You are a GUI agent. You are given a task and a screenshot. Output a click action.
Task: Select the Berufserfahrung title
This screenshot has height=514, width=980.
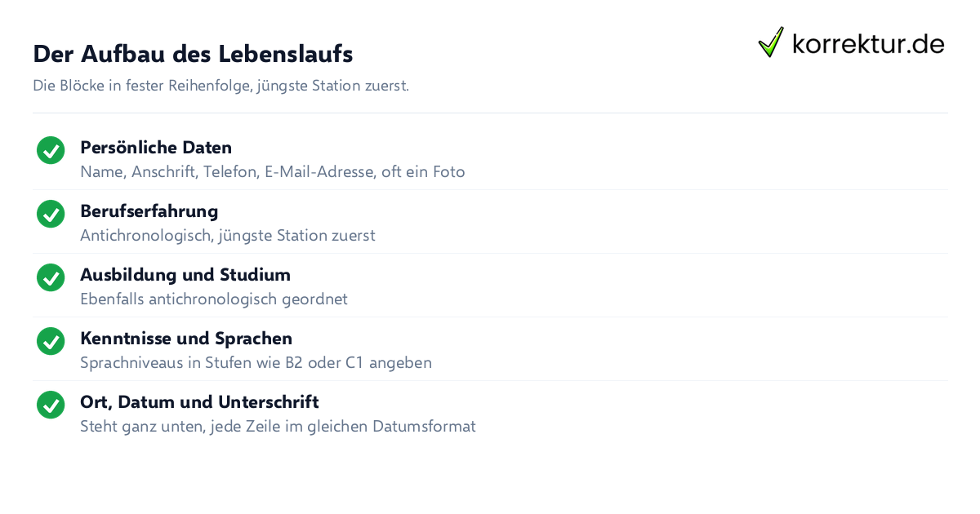click(x=149, y=211)
